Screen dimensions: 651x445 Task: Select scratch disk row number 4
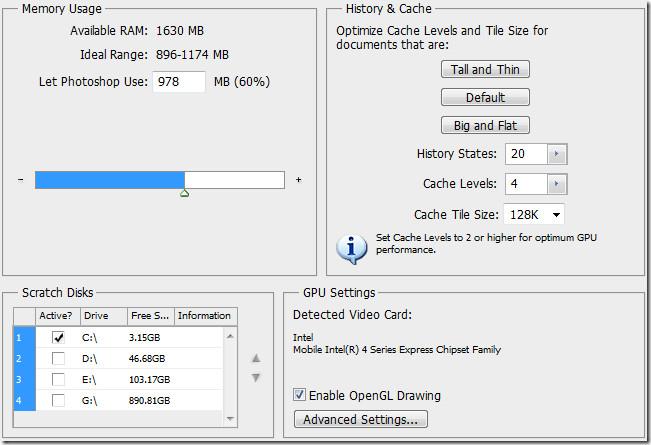click(24, 401)
